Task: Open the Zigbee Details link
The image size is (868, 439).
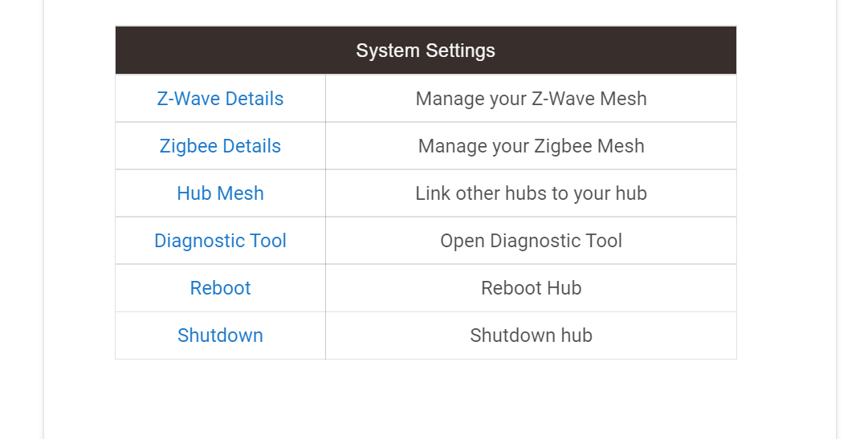Action: click(220, 146)
